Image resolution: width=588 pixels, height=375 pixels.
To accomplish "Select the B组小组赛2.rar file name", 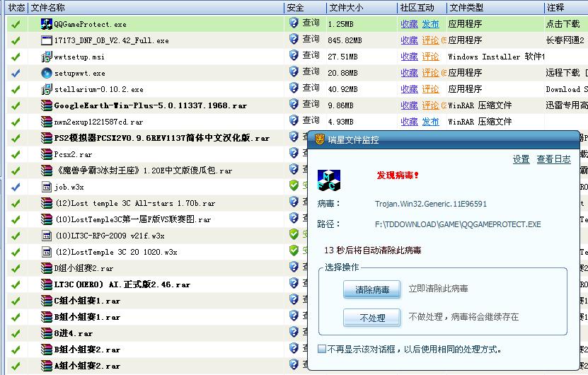I will click(x=87, y=350).
